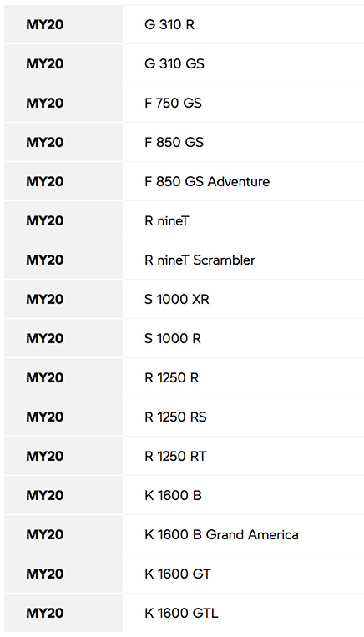Click MY20 cell beside K 1600 GTL
This screenshot has height=637, width=364.
(63, 613)
